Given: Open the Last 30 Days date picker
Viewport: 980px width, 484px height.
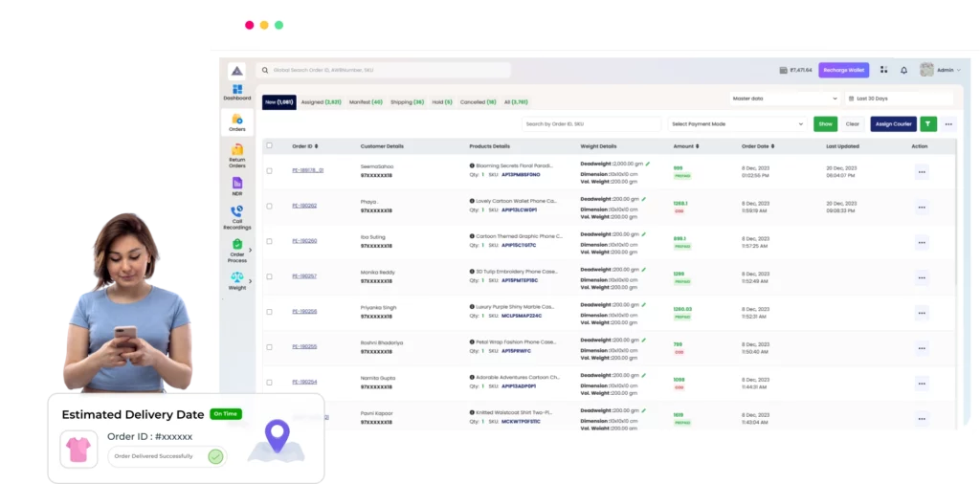Looking at the screenshot, I should point(899,99).
